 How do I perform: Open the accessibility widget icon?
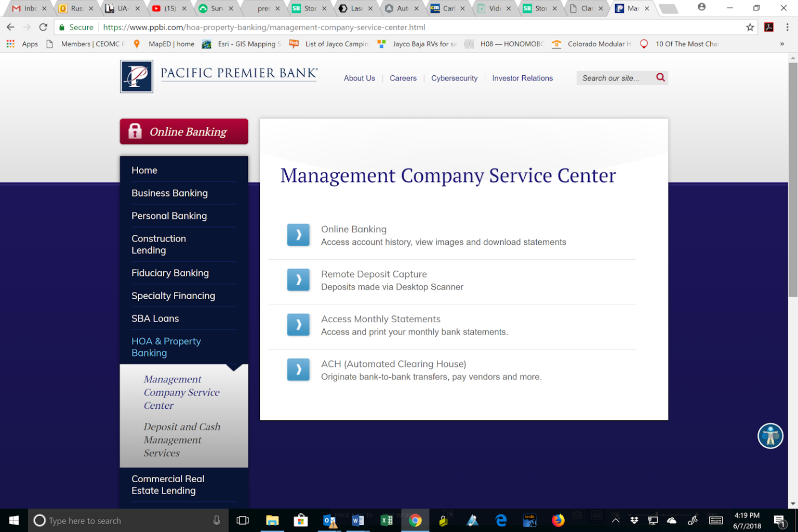pos(770,436)
